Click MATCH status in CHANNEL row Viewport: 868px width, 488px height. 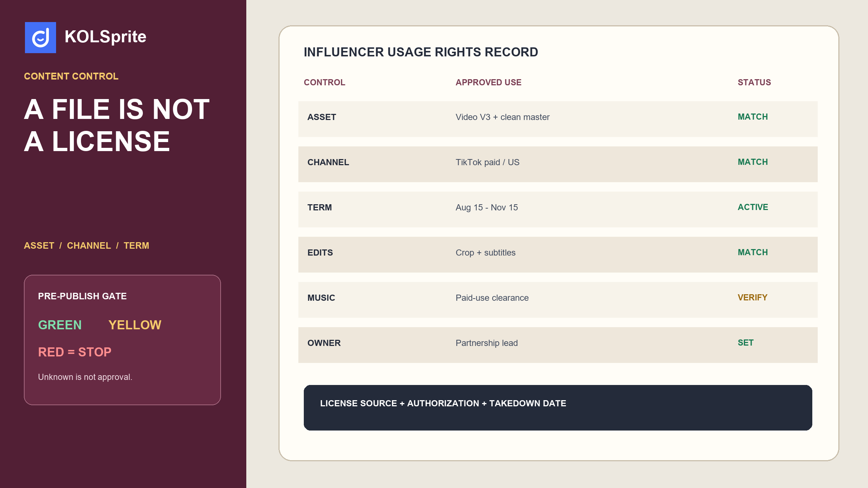click(753, 162)
